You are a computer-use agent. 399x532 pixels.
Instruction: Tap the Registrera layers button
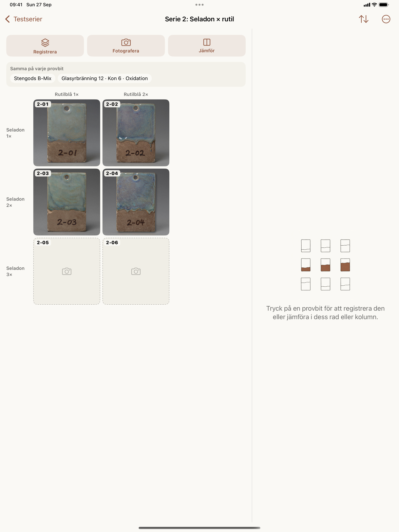pyautogui.click(x=45, y=46)
